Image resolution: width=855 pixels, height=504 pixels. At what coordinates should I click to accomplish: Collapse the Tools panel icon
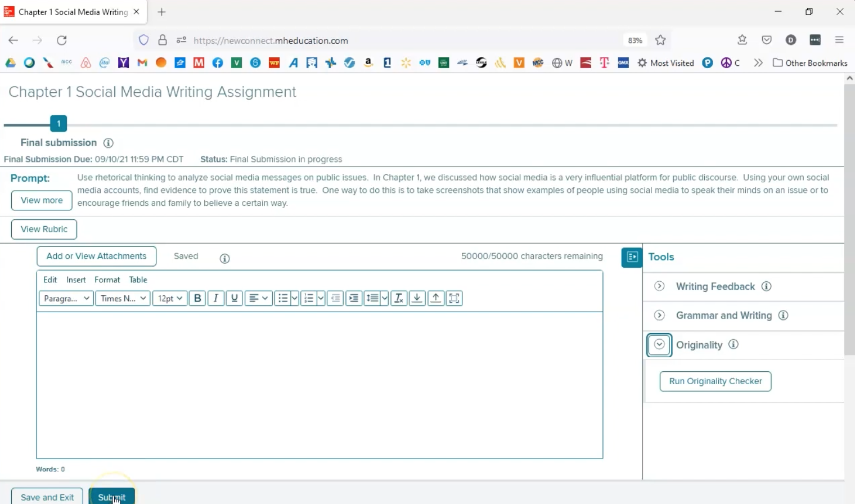pyautogui.click(x=632, y=257)
